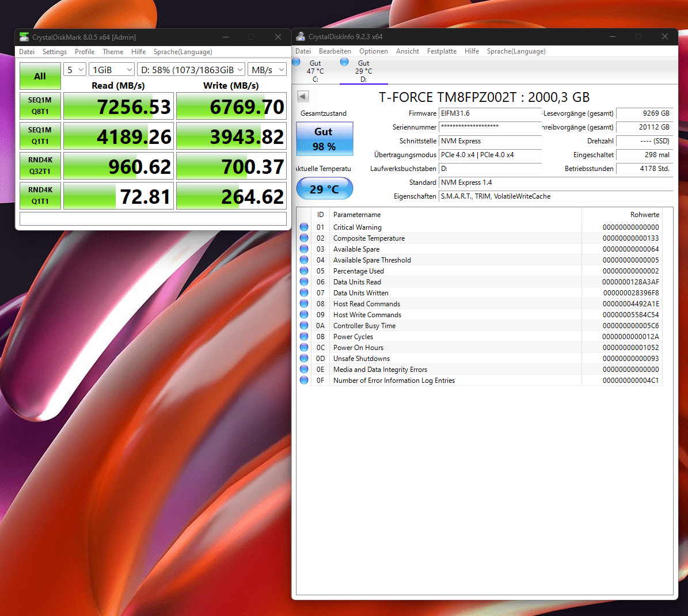Open the test count dropdown showing 5
Image resolution: width=688 pixels, height=616 pixels.
coord(75,70)
